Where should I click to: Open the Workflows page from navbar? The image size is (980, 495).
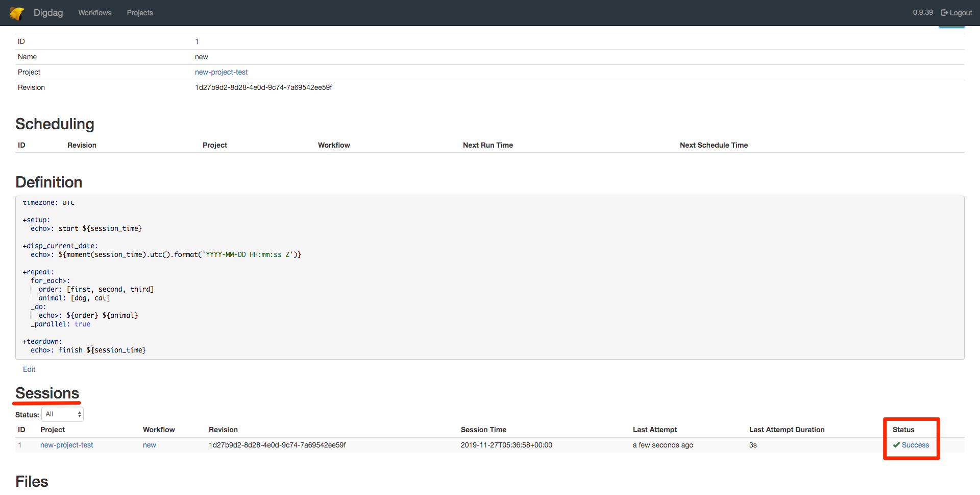click(x=94, y=13)
